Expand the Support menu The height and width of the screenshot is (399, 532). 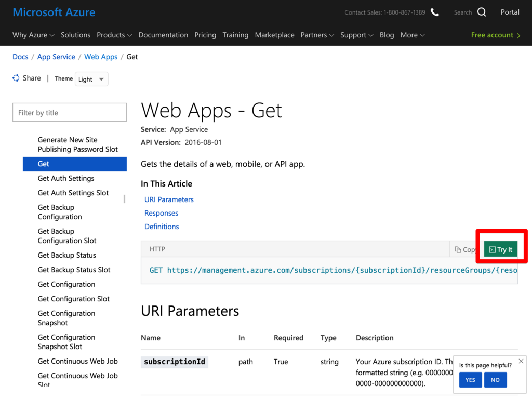(x=356, y=35)
